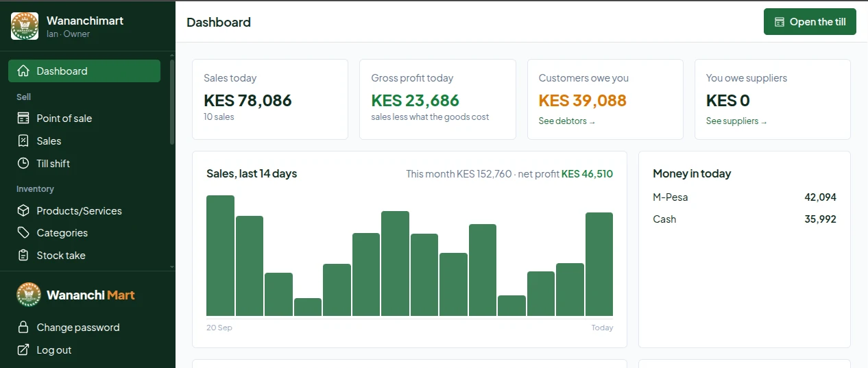Click the sidebar scroll down arrow
Screen dimensions: 868x368
coord(172,267)
